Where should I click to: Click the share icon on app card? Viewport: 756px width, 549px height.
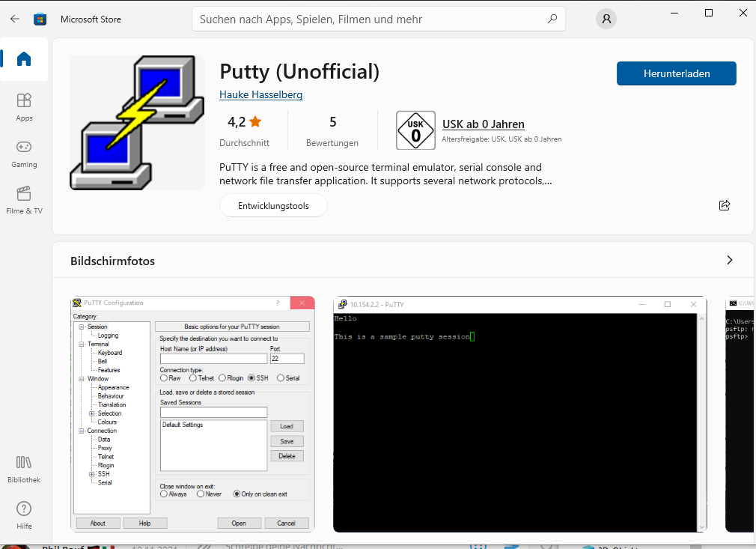(724, 205)
